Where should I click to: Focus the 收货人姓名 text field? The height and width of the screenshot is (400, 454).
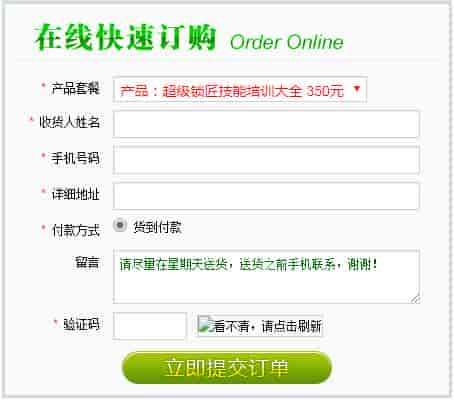pyautogui.click(x=266, y=124)
